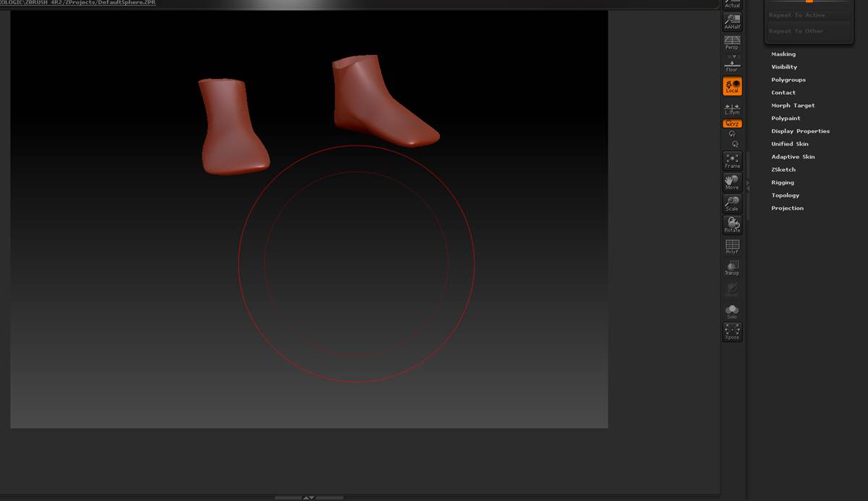
Task: Open the Projection section
Action: click(788, 209)
